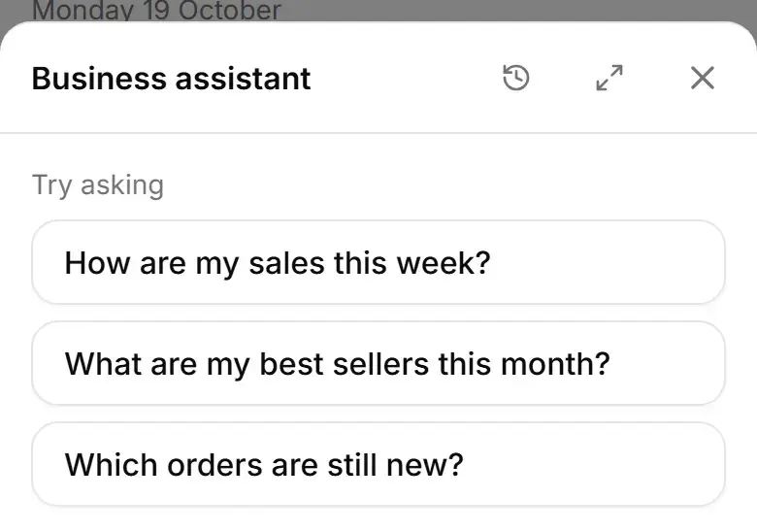This screenshot has width=757, height=532.
Task: Close the Business assistant panel
Action: pos(703,78)
